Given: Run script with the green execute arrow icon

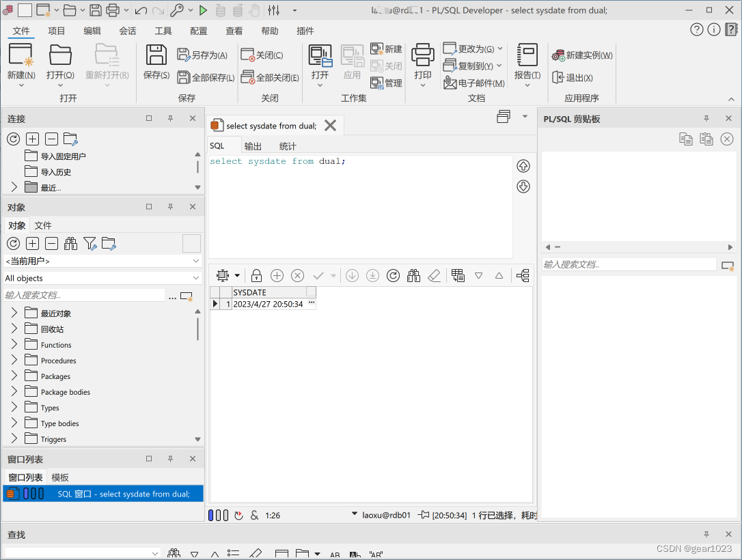Looking at the screenshot, I should [x=203, y=10].
